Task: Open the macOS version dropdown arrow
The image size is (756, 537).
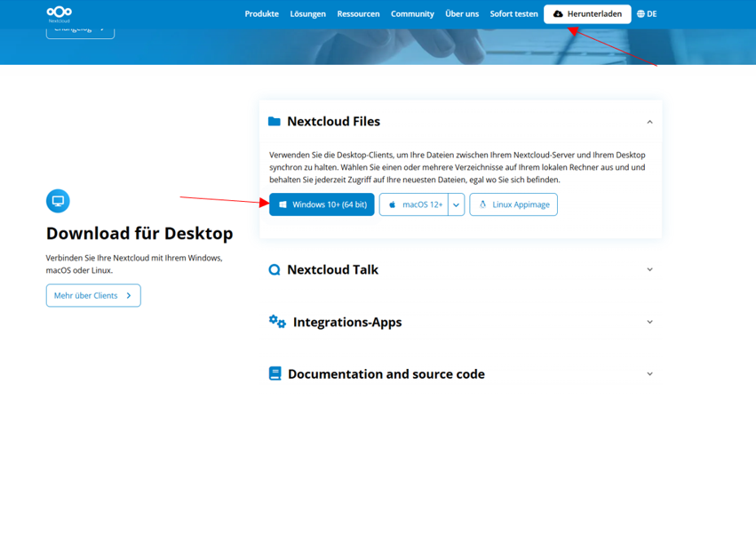Action: click(456, 204)
